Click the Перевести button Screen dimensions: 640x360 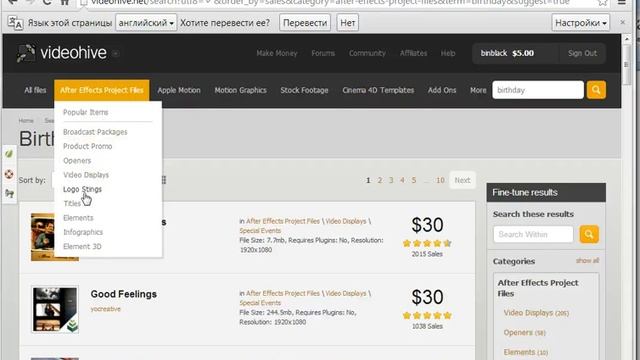(305, 23)
